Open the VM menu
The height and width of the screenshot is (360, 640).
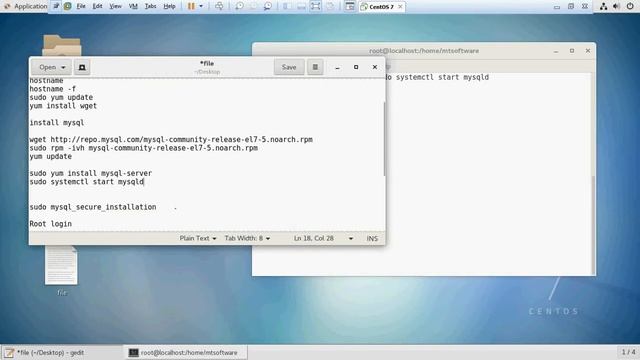coord(133,6)
